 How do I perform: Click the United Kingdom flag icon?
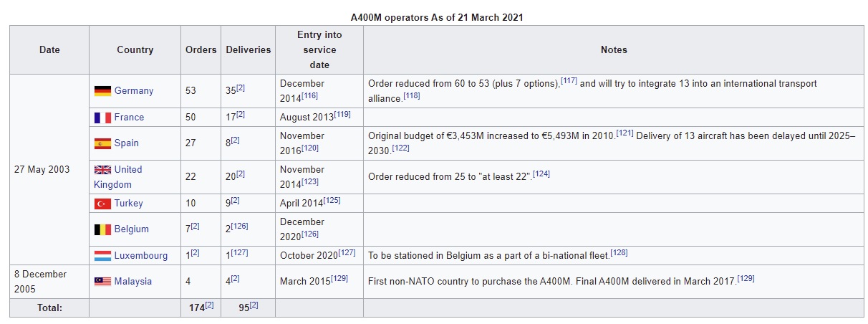[x=102, y=170]
